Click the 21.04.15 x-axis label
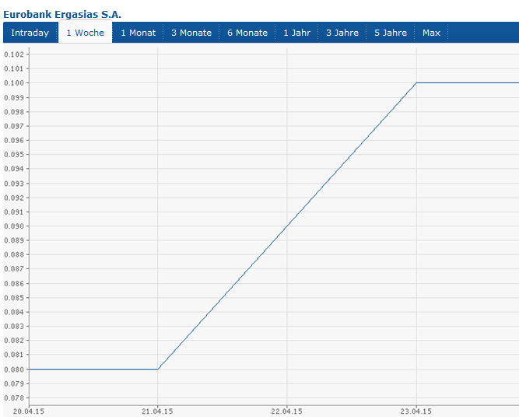The image size is (519, 420). 157,411
